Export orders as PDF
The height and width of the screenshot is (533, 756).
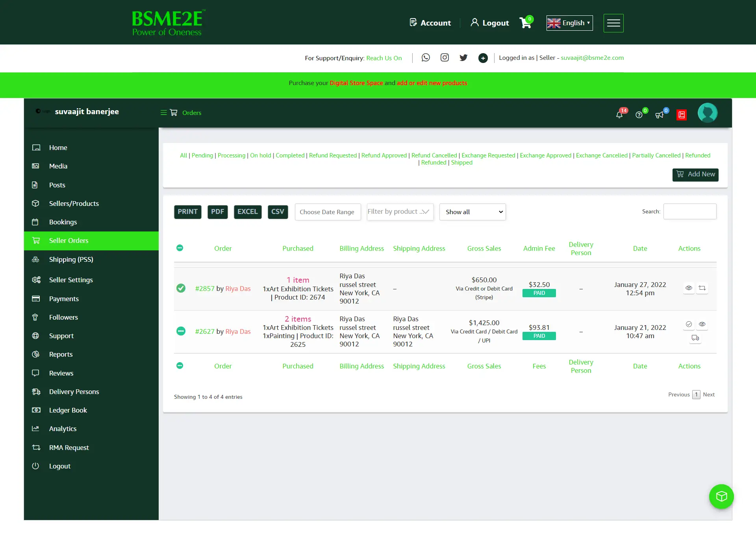[217, 212]
